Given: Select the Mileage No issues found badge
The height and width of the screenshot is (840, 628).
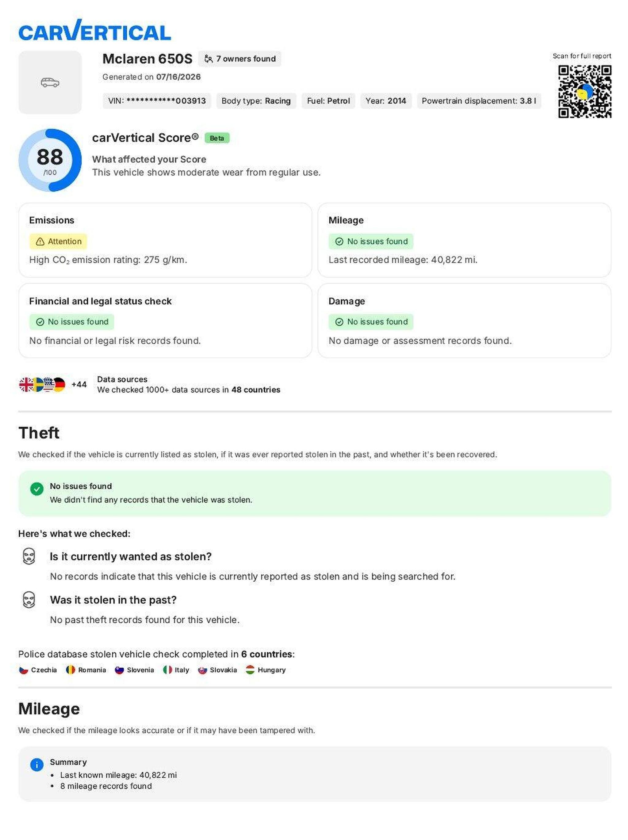Looking at the screenshot, I should [x=371, y=241].
